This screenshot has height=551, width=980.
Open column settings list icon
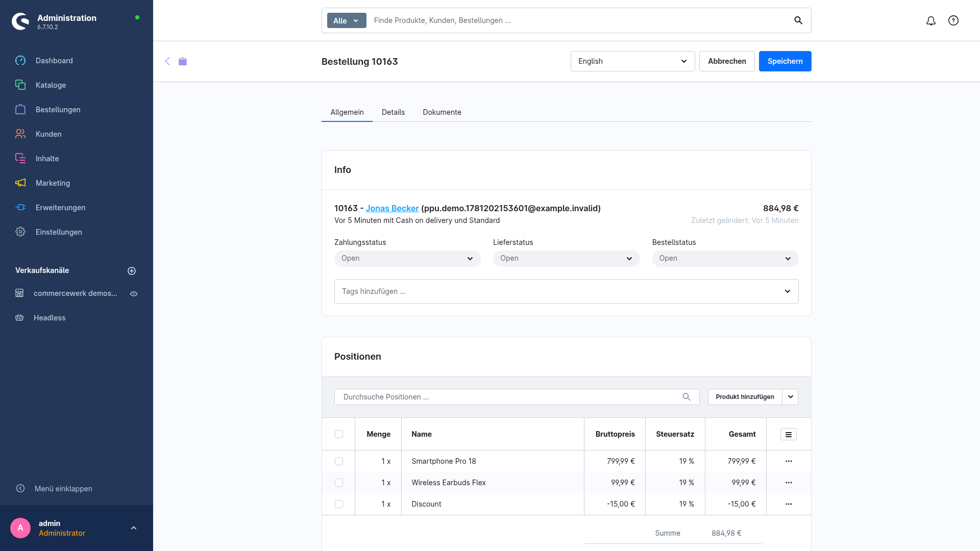[x=789, y=435]
